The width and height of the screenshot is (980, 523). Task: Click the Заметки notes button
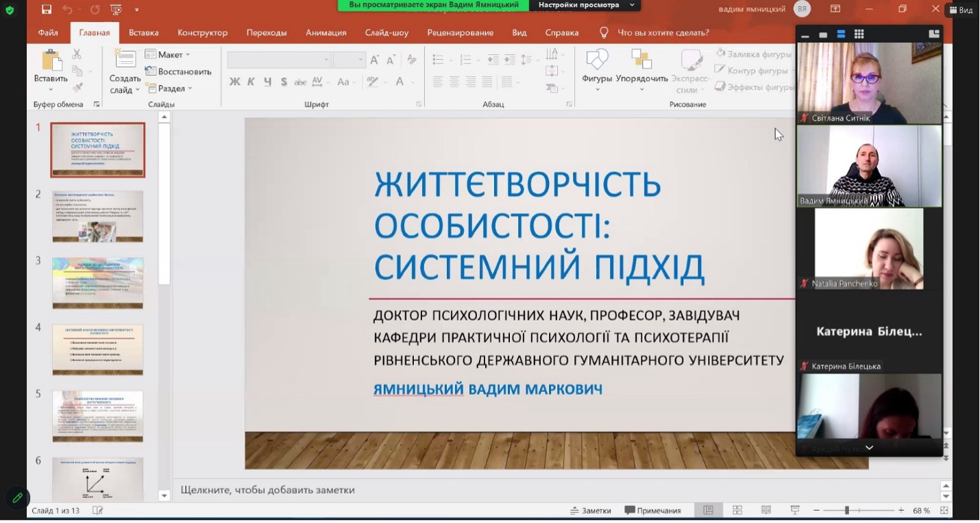590,511
